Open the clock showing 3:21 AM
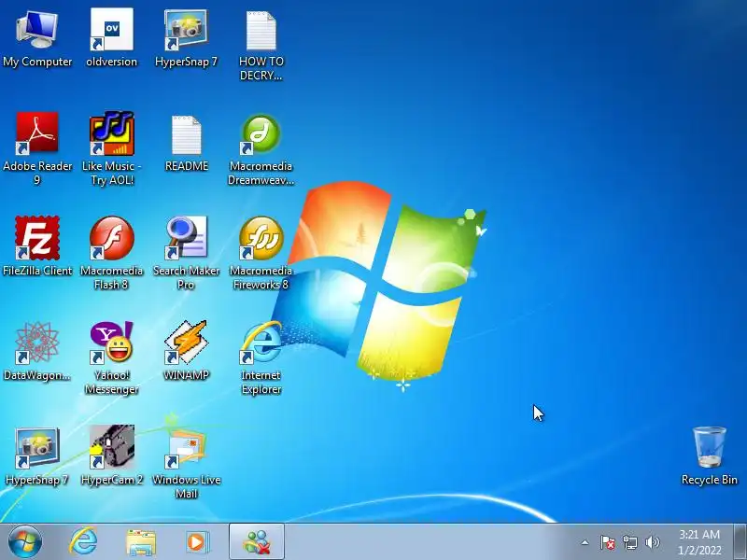Image resolution: width=747 pixels, height=560 pixels. pyautogui.click(x=699, y=542)
